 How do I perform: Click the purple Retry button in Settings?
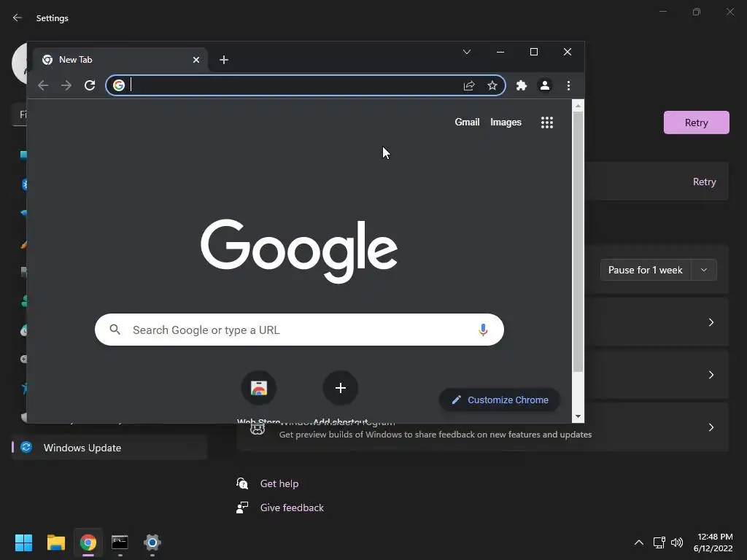(696, 122)
